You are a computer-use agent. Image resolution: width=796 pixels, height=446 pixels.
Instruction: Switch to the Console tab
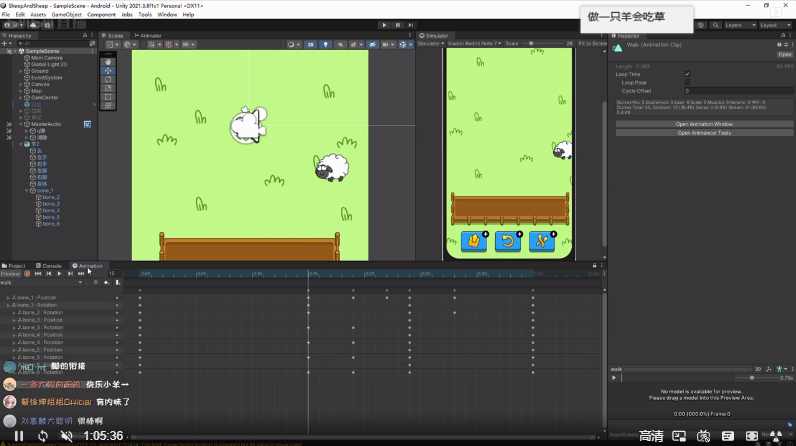[49, 266]
